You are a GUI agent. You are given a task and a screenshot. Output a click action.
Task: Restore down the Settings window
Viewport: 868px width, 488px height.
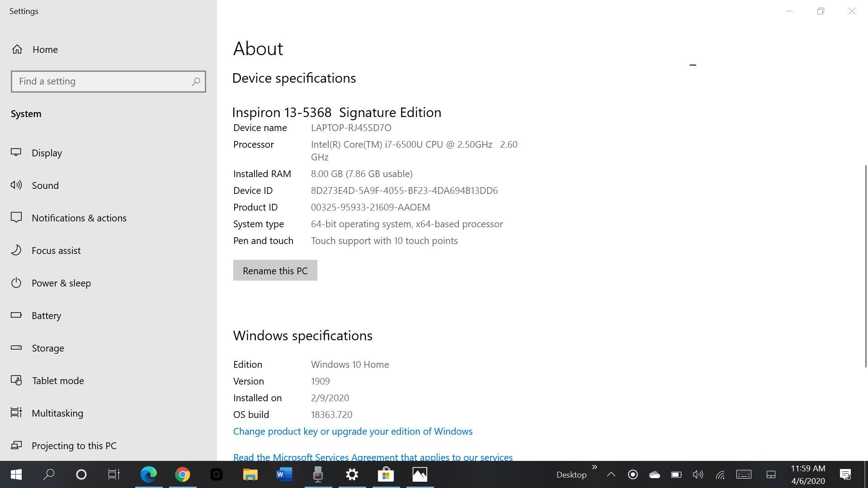(821, 11)
